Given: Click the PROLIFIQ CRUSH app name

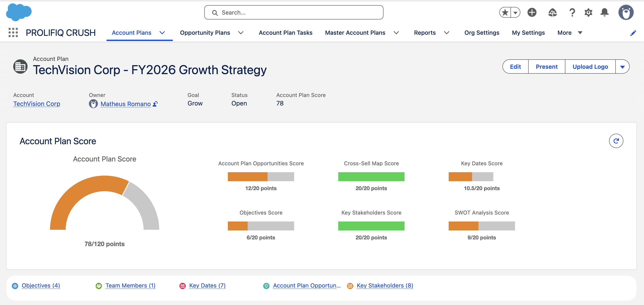Looking at the screenshot, I should pyautogui.click(x=61, y=33).
